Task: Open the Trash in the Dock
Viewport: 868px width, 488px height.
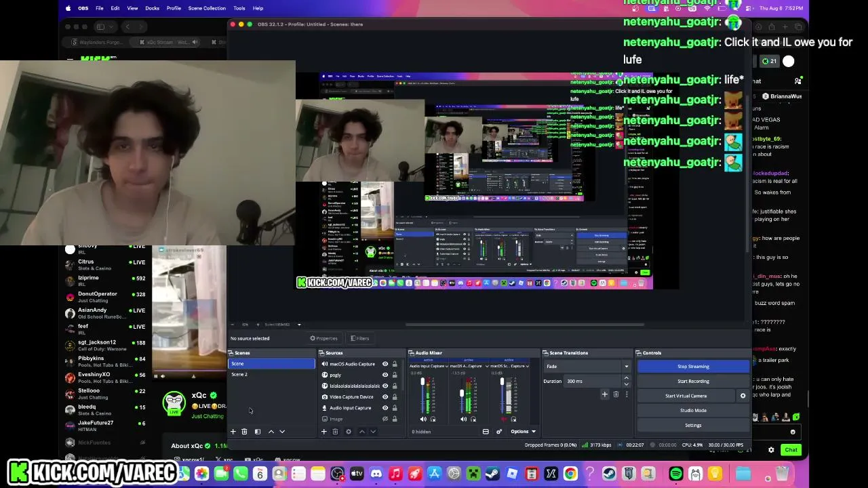Action: tap(783, 474)
